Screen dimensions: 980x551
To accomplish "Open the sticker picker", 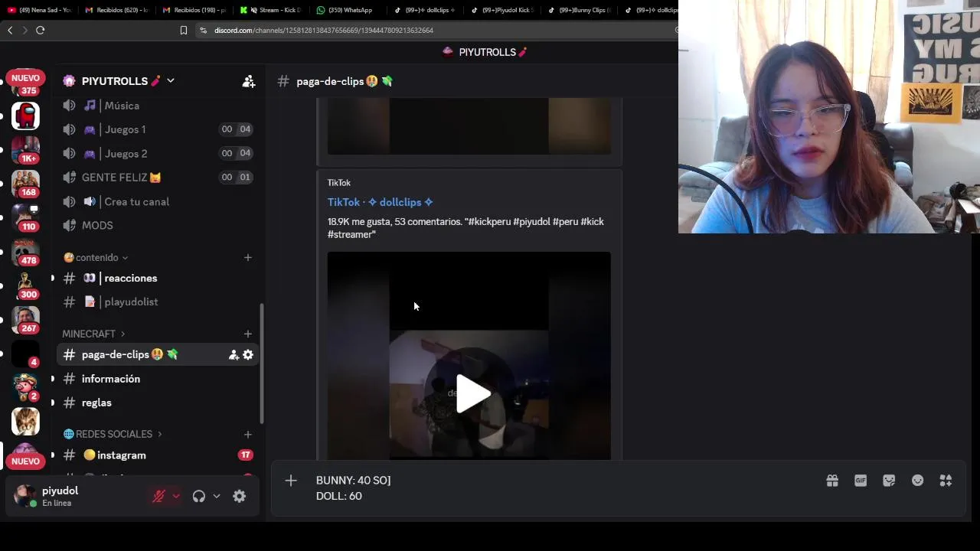I will click(x=889, y=481).
